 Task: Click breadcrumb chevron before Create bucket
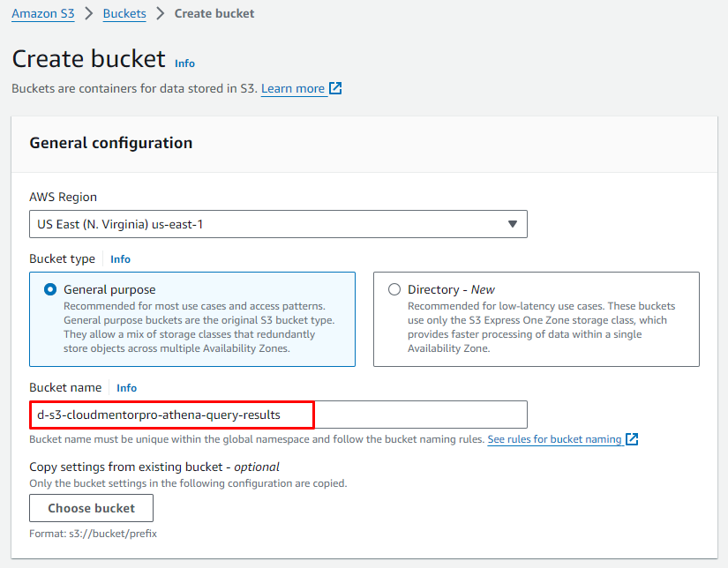[x=160, y=13]
